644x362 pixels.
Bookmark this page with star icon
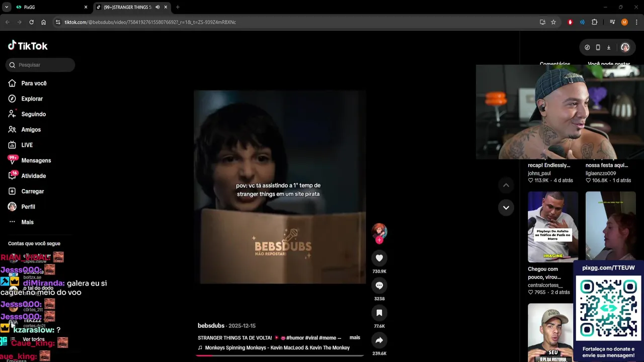[x=553, y=22]
